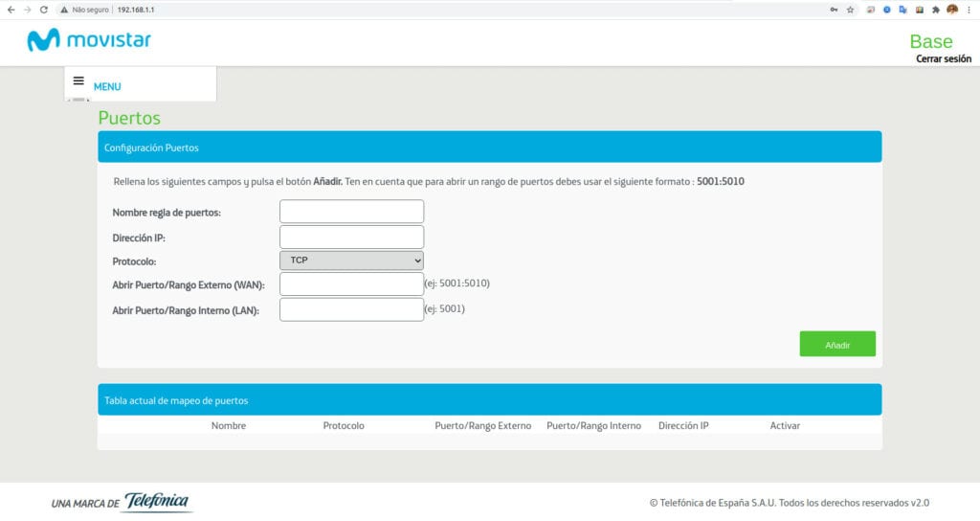Open the MENU navigation label
Image resolution: width=980 pixels, height=521 pixels.
tap(107, 86)
